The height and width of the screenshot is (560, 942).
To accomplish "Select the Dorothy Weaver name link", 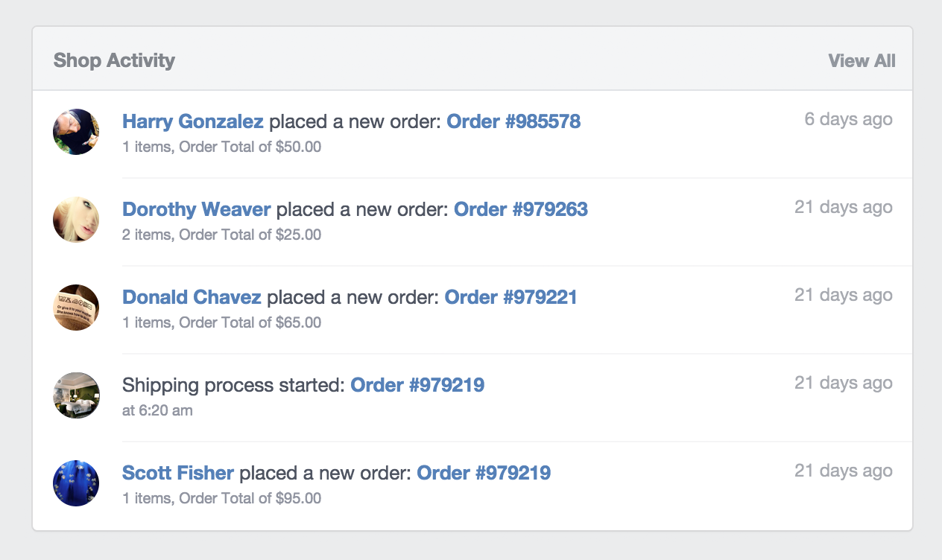I will 196,209.
